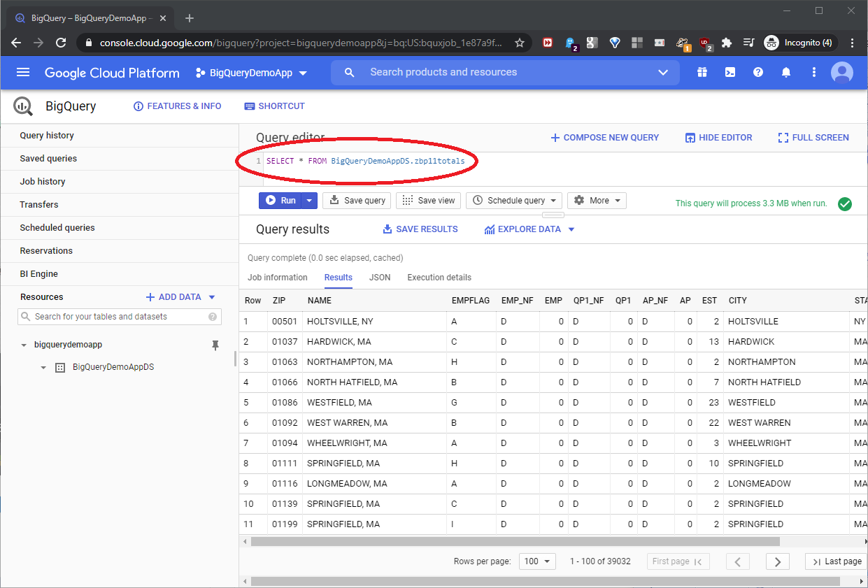The image size is (868, 588).
Task: Go to next results page arrow
Action: [x=777, y=561]
